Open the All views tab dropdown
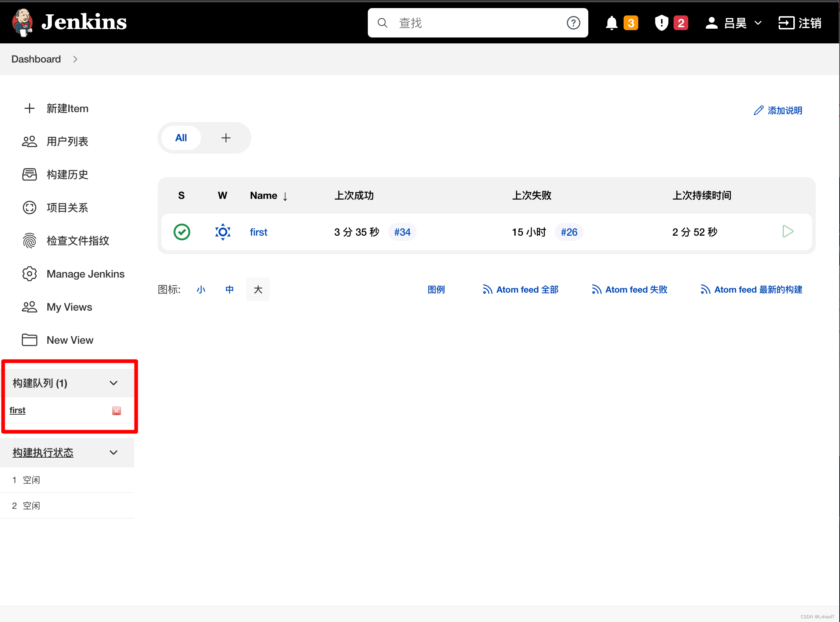 (181, 137)
